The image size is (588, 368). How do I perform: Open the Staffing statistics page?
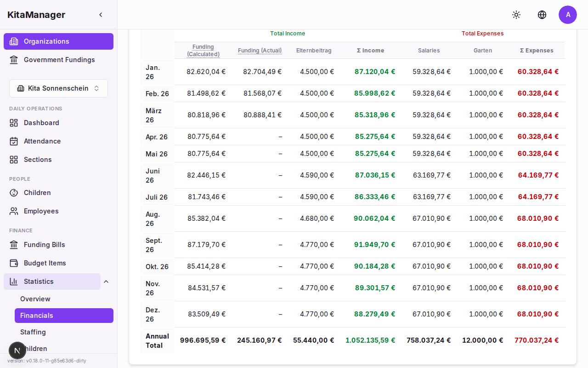[33, 332]
